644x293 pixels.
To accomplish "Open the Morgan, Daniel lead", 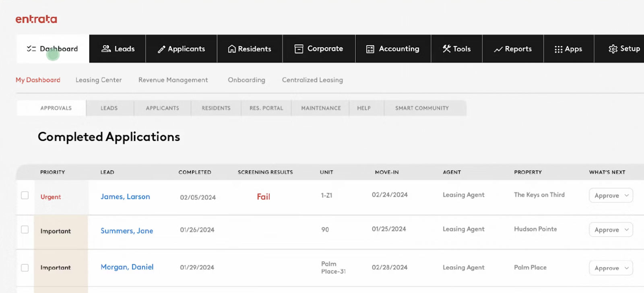I will coord(127,267).
